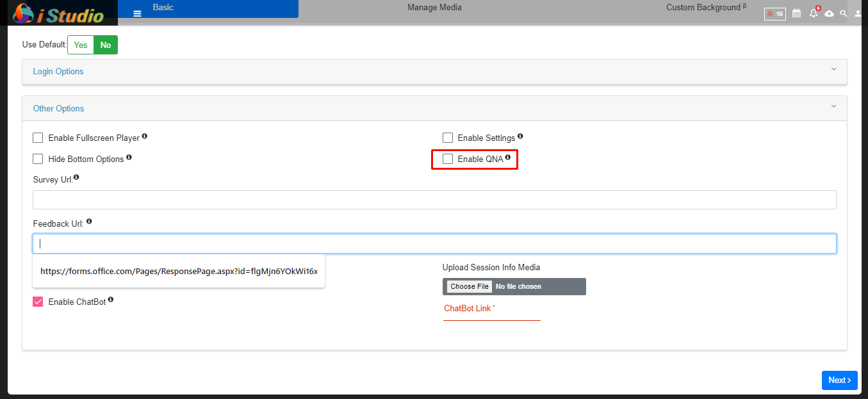Screen dimensions: 868x399
Task: Click info icon next to Enable Fullscreen Player
Action: (145, 136)
